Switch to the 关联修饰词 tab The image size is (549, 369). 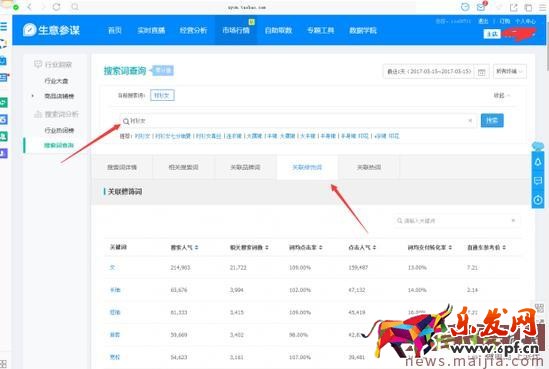(307, 167)
